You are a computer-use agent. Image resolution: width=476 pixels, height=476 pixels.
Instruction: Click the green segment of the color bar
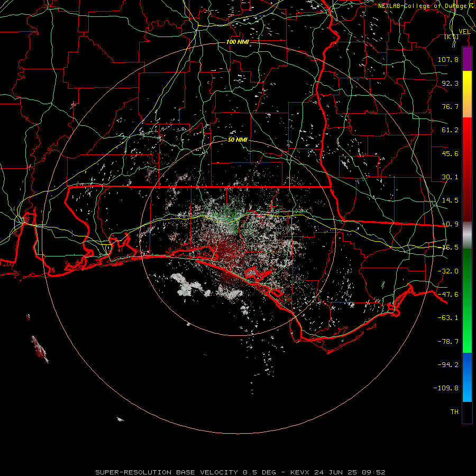coord(467,300)
